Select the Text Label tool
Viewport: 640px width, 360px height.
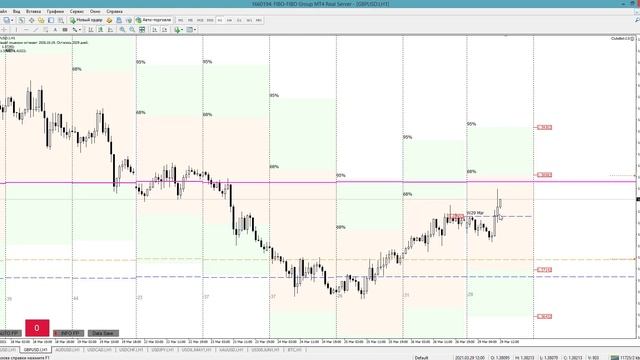tap(65, 29)
